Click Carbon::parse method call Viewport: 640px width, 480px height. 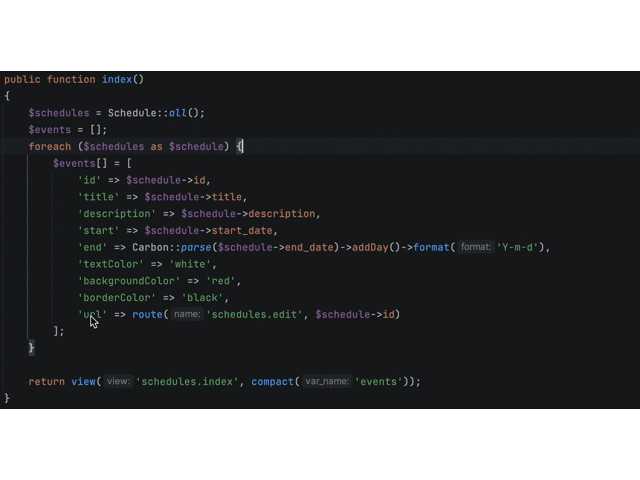pyautogui.click(x=172, y=247)
